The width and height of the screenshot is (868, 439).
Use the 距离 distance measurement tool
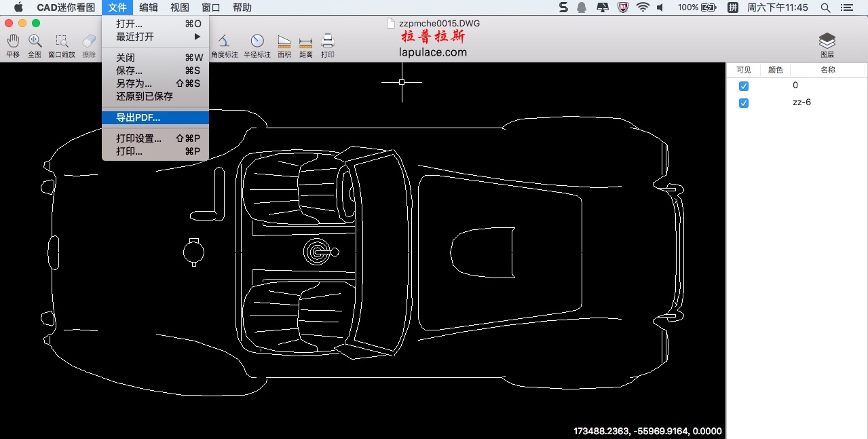point(305,42)
